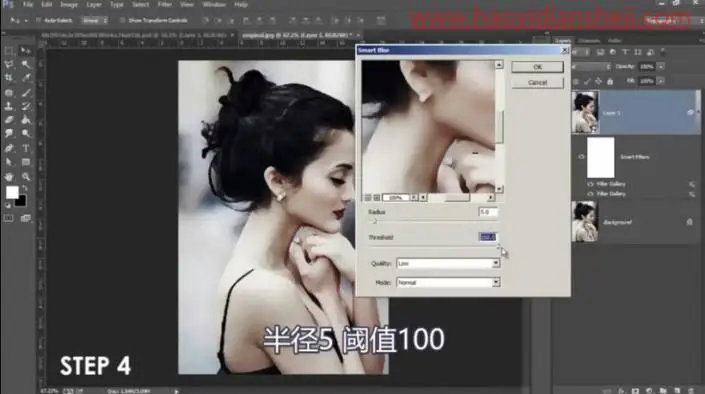
Task: Click the preview scrollbar up arrow
Action: [499, 65]
